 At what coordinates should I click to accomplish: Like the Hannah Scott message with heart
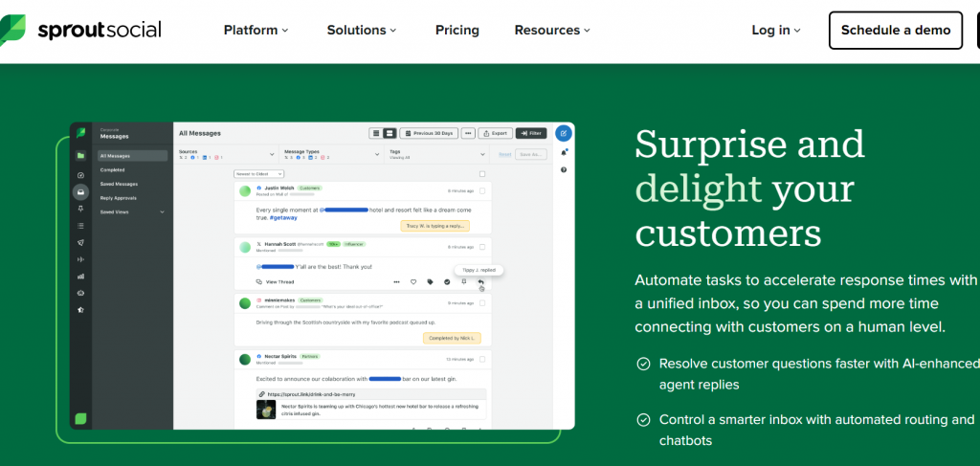pyautogui.click(x=413, y=281)
